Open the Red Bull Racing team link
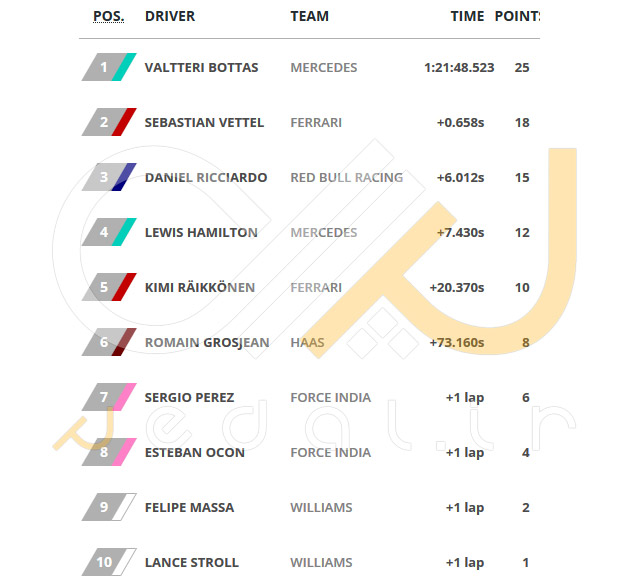643x585 pixels. click(x=347, y=177)
